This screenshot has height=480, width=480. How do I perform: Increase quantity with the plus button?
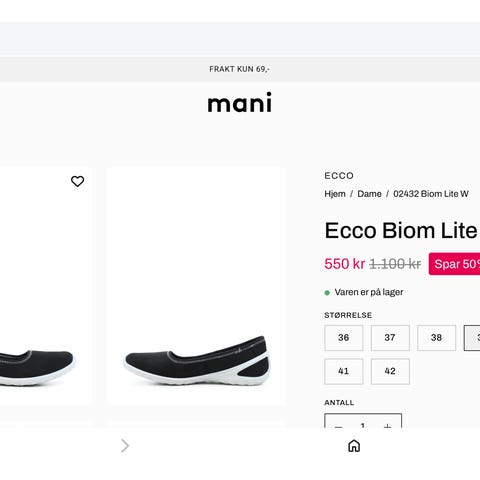(x=387, y=426)
